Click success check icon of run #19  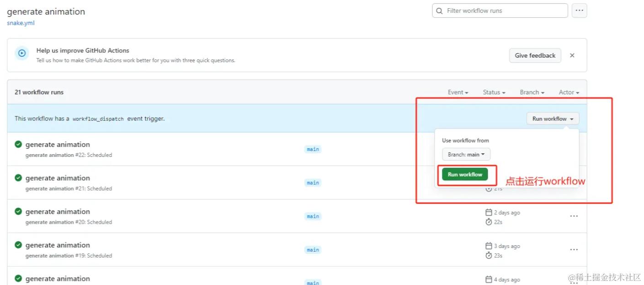pos(18,245)
